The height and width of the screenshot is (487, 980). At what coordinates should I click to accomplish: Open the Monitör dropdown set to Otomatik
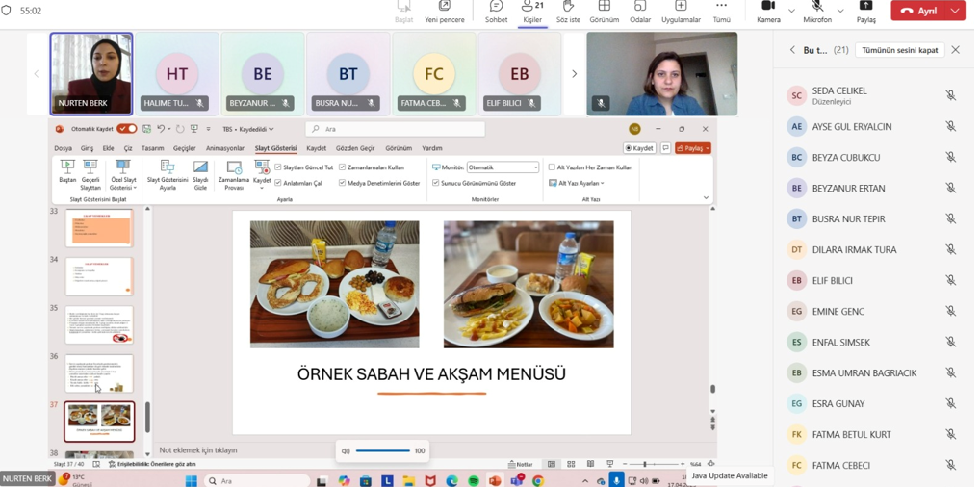point(503,167)
